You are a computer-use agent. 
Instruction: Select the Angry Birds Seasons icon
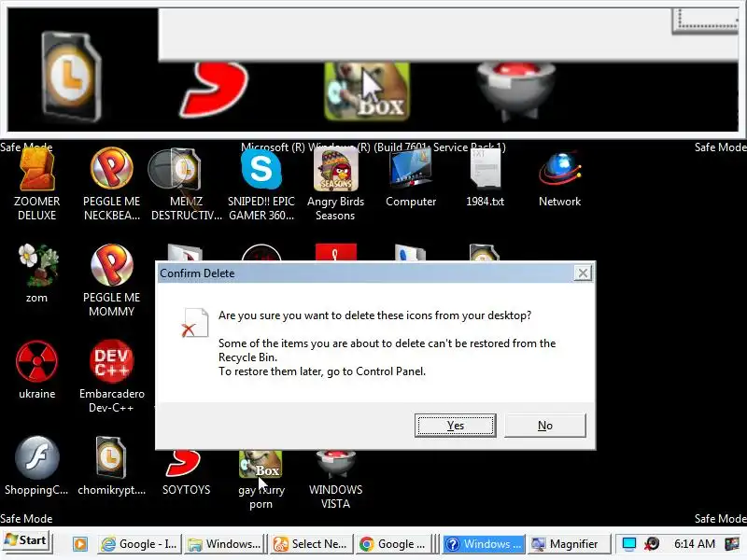coord(335,183)
